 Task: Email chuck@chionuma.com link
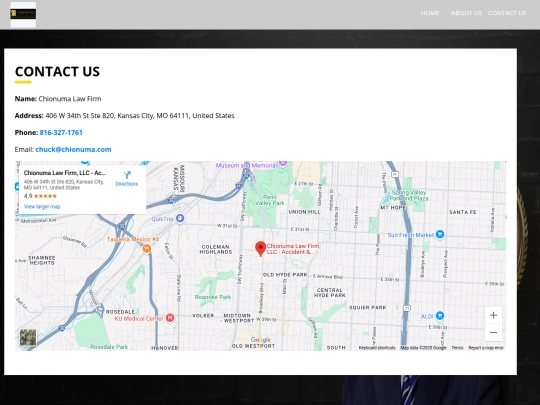(73, 149)
